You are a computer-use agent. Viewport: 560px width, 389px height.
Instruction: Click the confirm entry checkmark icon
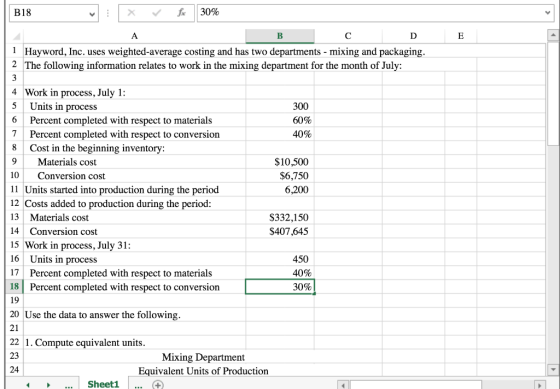click(x=156, y=13)
